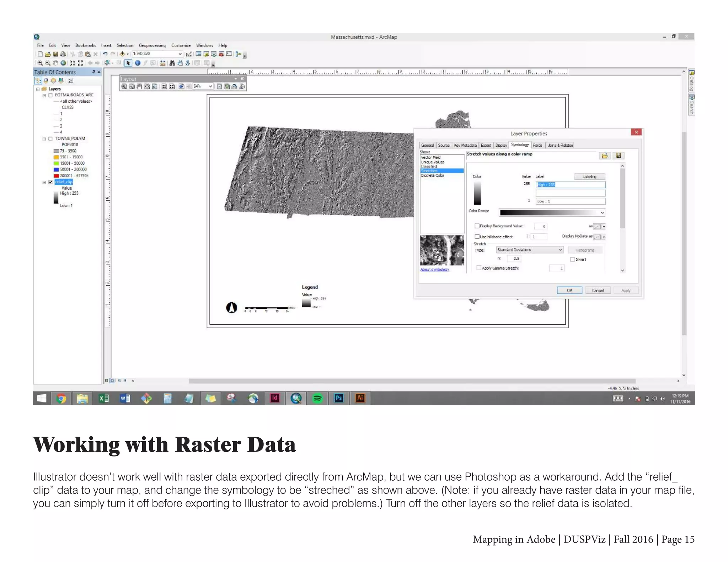This screenshot has width=728, height=562.
Task: Check the Invert checkbox
Action: click(572, 259)
